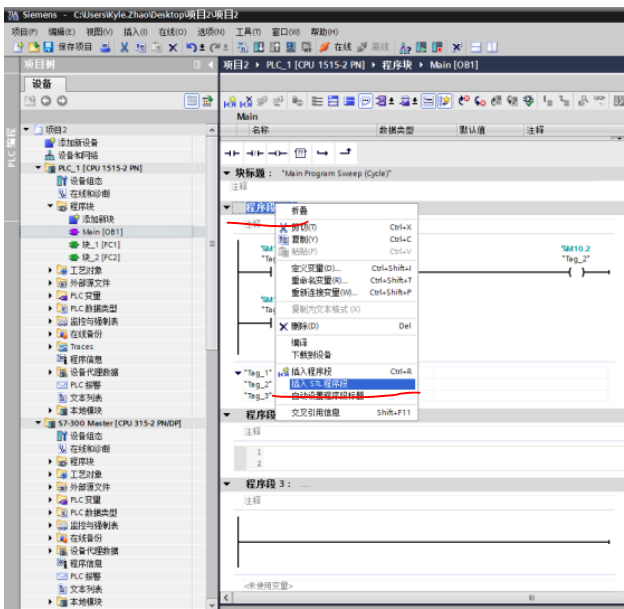624x609 pixels.
Task: Click the back arrow in project tree toolbar
Action: click(x=46, y=101)
